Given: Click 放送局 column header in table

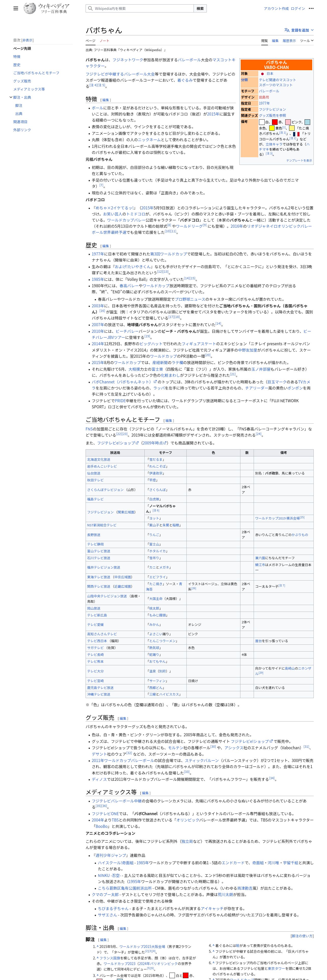Looking at the screenshot, I should [115, 453].
